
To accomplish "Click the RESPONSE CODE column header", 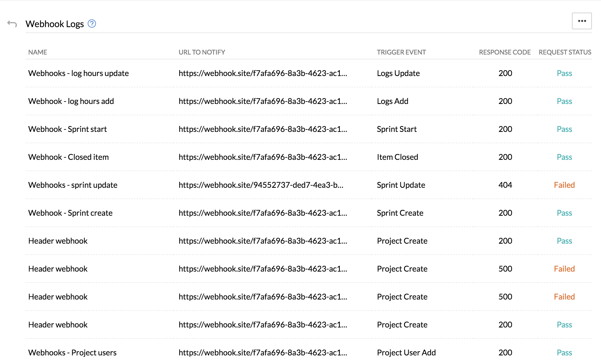I will [x=505, y=52].
